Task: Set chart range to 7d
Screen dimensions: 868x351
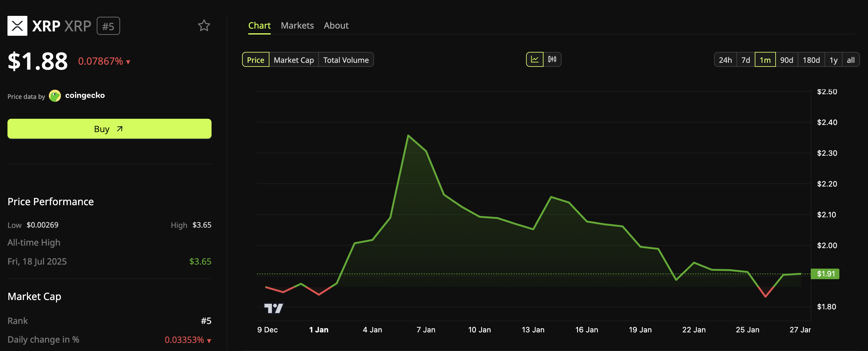Action: tap(745, 60)
